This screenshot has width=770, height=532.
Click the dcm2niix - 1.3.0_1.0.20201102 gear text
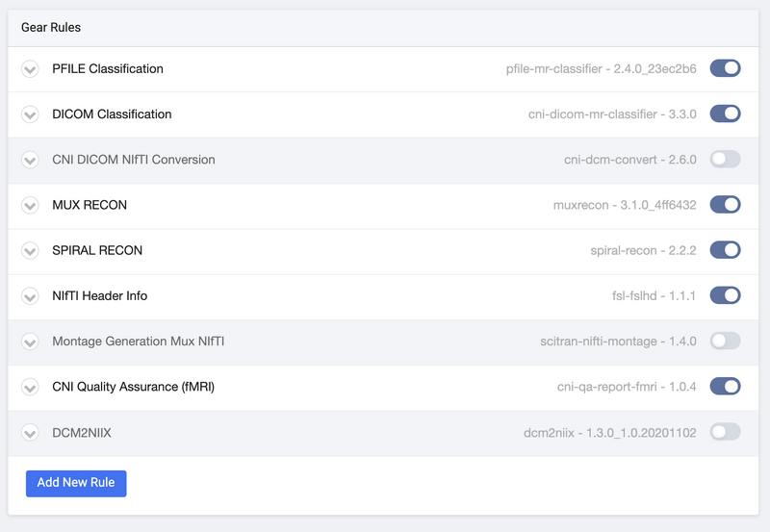[610, 433]
